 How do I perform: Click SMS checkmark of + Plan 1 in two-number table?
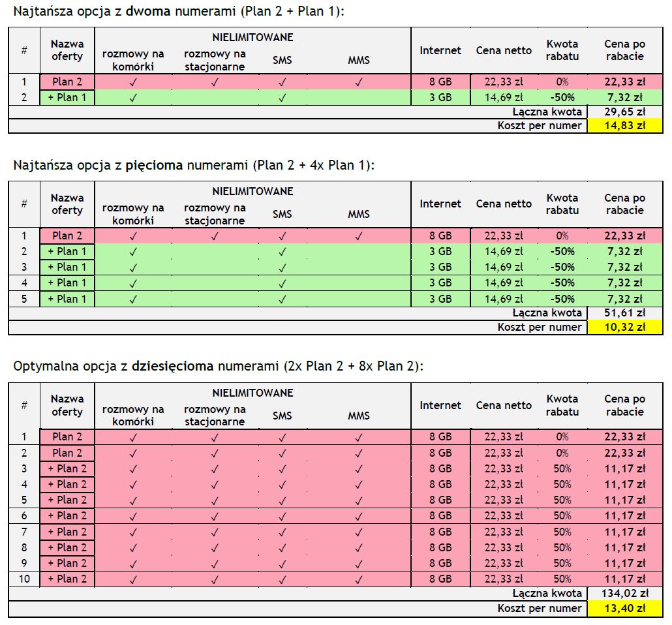click(282, 98)
